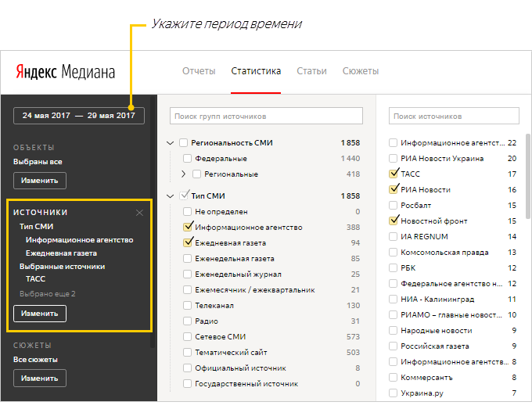This screenshot has height=409, width=532.
Task: Check Ежемесячник / ежеквартальник checkbox
Action: click(x=187, y=289)
